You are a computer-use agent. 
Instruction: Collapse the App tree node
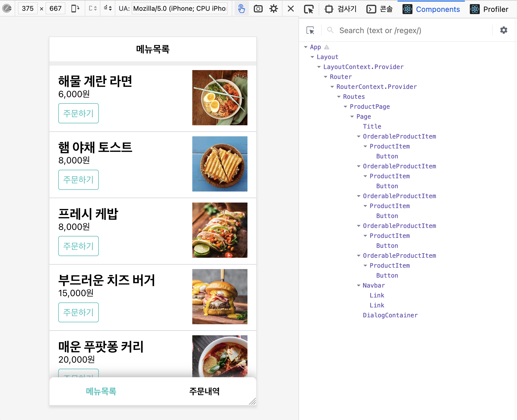[x=306, y=47]
